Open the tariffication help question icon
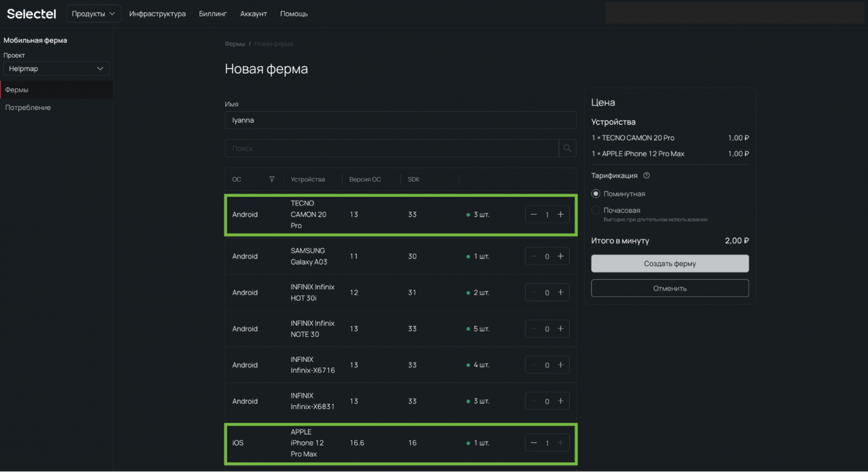Image resolution: width=868 pixels, height=472 pixels. tap(647, 176)
